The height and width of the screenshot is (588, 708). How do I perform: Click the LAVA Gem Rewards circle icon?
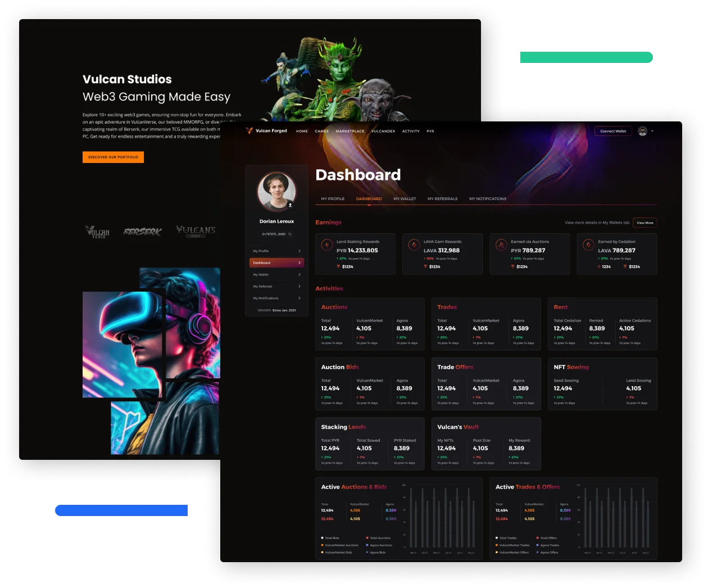pyautogui.click(x=414, y=245)
